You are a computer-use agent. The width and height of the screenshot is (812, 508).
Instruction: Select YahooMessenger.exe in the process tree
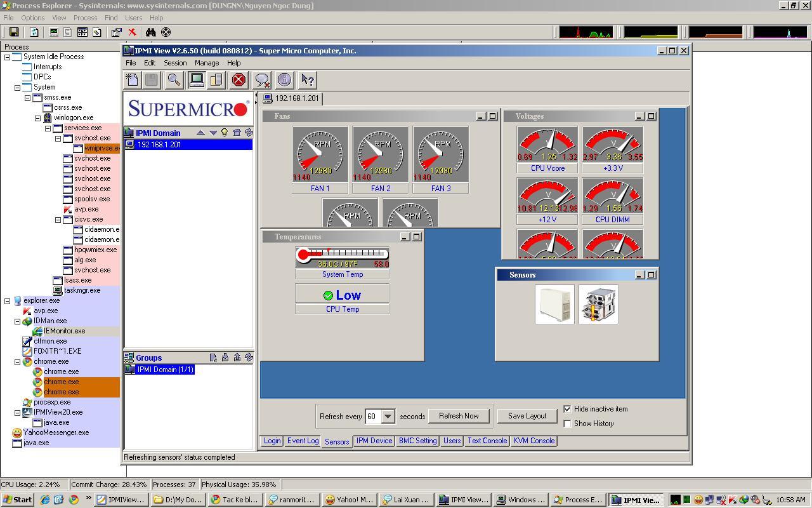[x=56, y=432]
